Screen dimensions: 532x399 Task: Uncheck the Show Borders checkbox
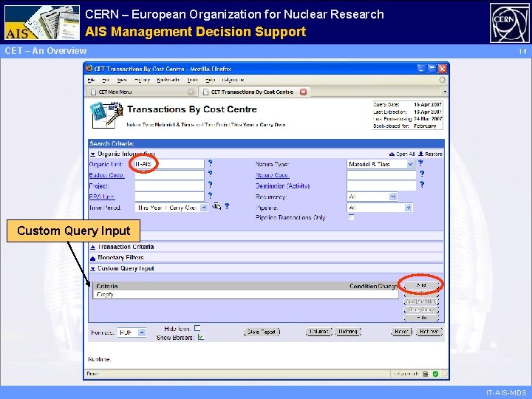201,337
